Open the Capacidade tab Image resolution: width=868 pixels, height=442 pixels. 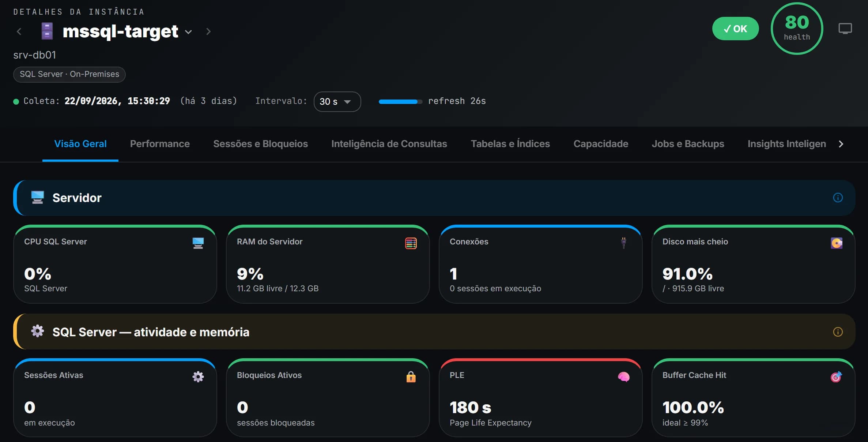(x=601, y=144)
